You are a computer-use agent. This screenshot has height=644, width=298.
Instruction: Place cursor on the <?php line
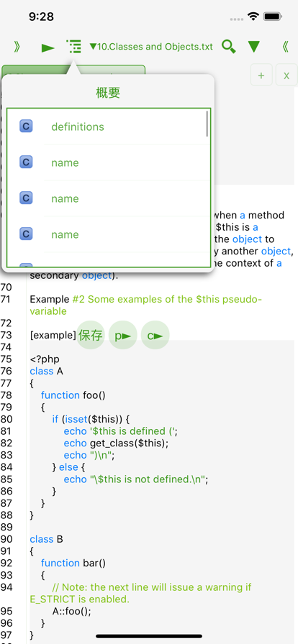tap(45, 359)
